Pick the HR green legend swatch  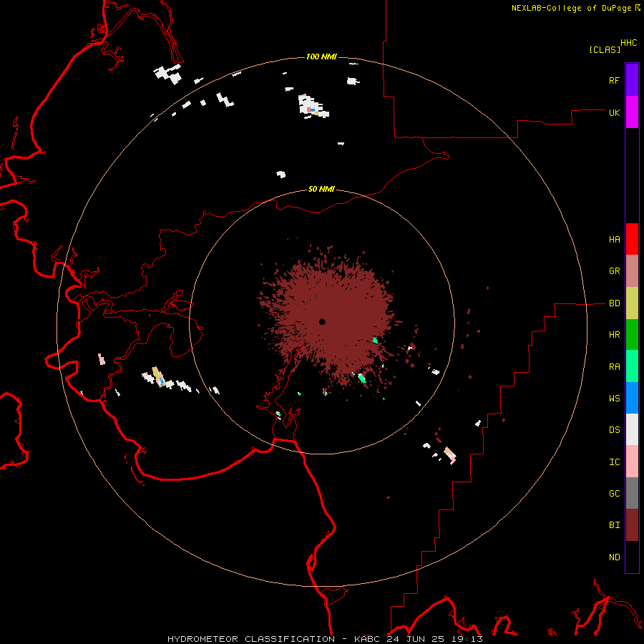pyautogui.click(x=632, y=335)
